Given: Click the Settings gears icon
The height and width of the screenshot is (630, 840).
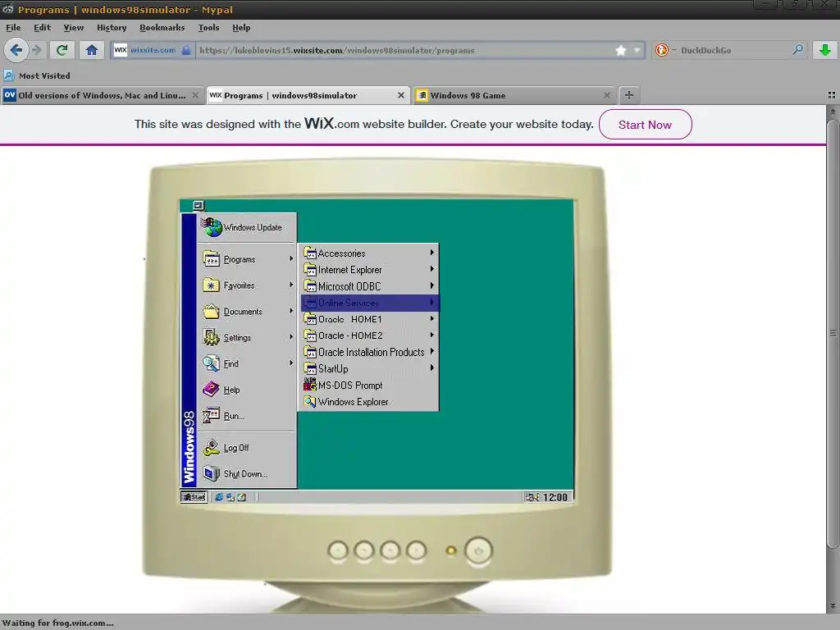Looking at the screenshot, I should coord(211,337).
